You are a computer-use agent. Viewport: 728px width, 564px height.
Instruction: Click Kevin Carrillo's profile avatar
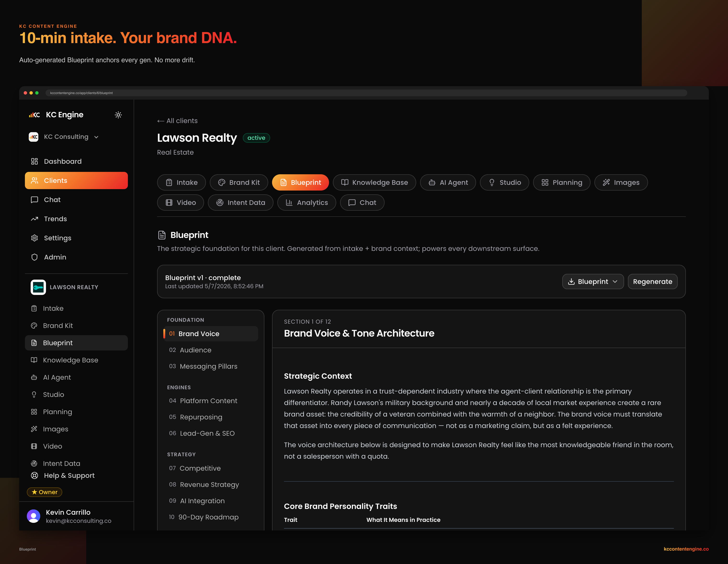tap(33, 516)
